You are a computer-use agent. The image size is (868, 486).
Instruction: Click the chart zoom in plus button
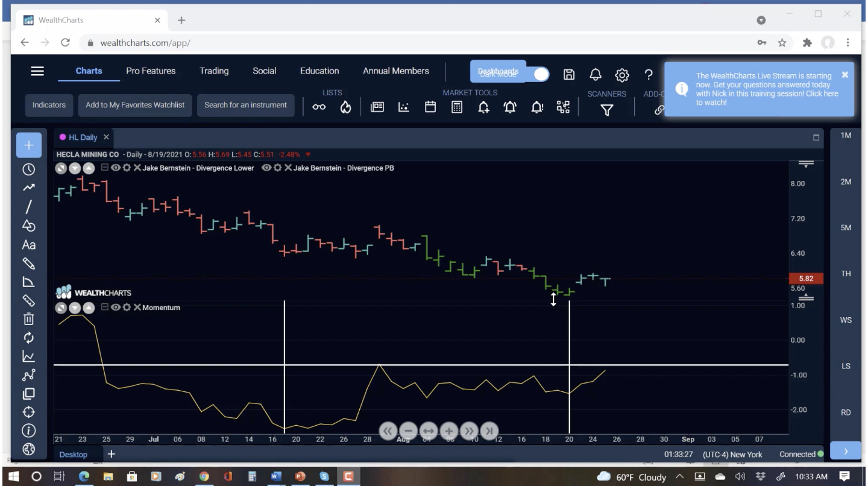(448, 431)
